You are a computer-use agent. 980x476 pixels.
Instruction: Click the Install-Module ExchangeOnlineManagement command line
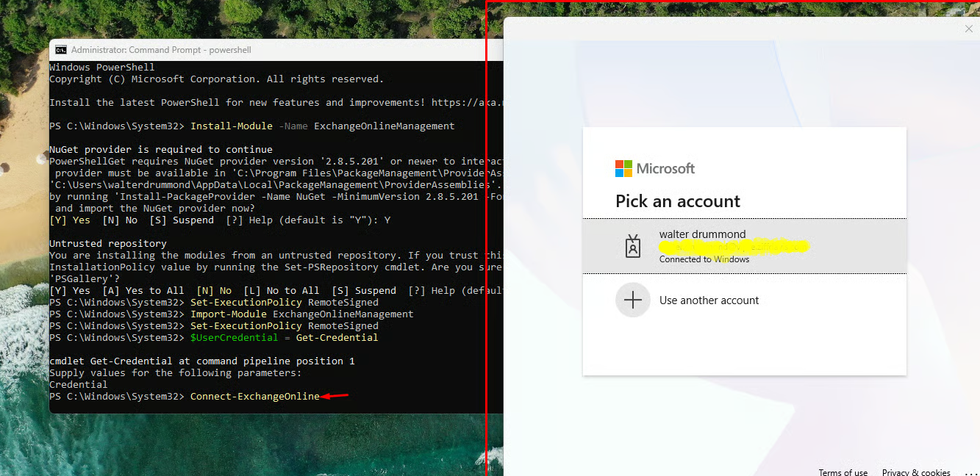[x=322, y=126]
